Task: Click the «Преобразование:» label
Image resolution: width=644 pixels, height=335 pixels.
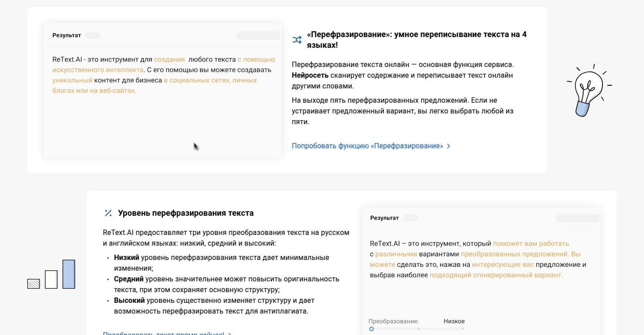Action: coord(394,321)
